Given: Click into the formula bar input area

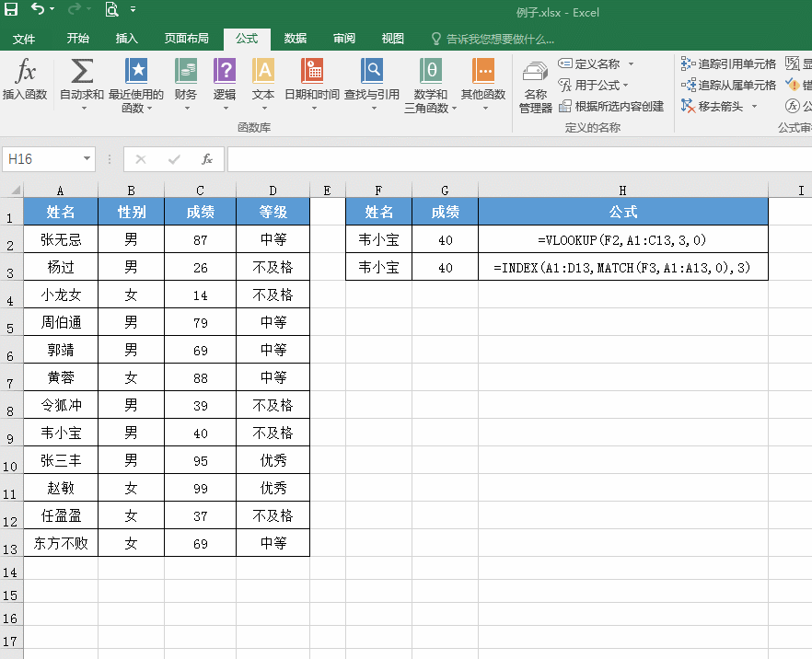Looking at the screenshot, I should pyautogui.click(x=519, y=159).
